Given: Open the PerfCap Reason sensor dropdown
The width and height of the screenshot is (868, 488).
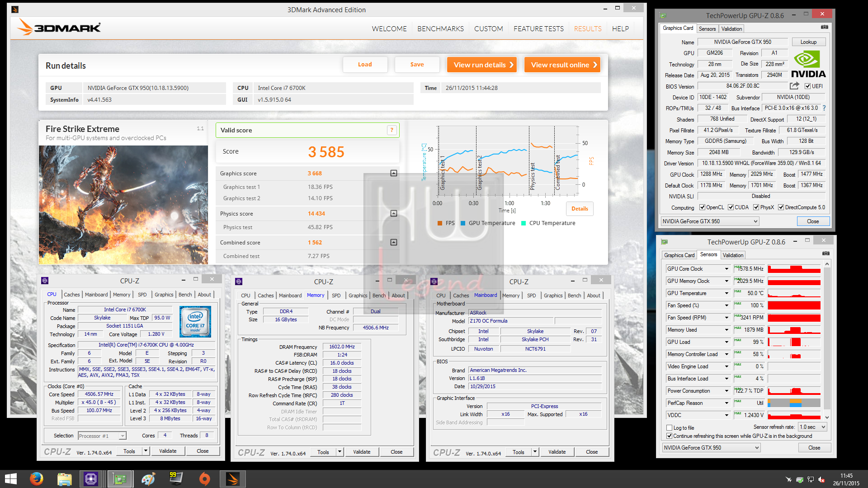Looking at the screenshot, I should coord(726,403).
